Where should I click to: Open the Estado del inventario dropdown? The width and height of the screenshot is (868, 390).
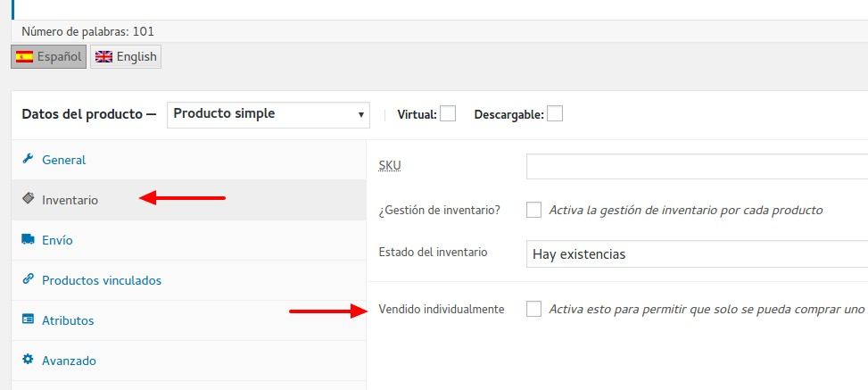click(697, 253)
